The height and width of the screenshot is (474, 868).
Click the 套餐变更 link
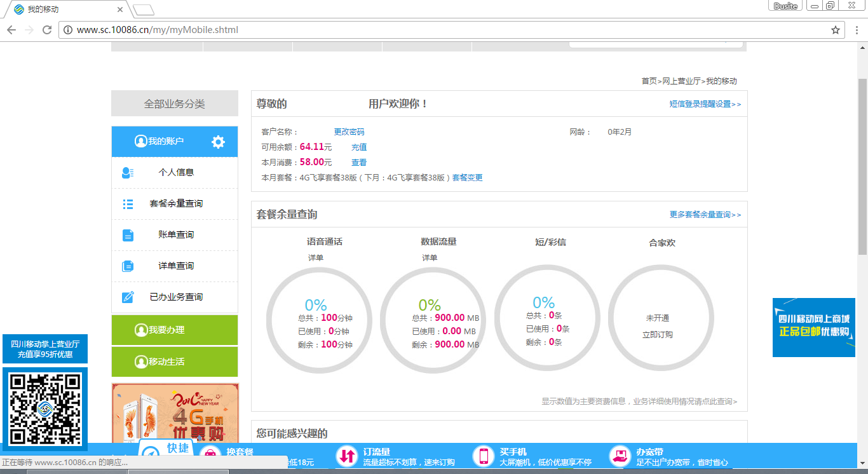coord(467,178)
